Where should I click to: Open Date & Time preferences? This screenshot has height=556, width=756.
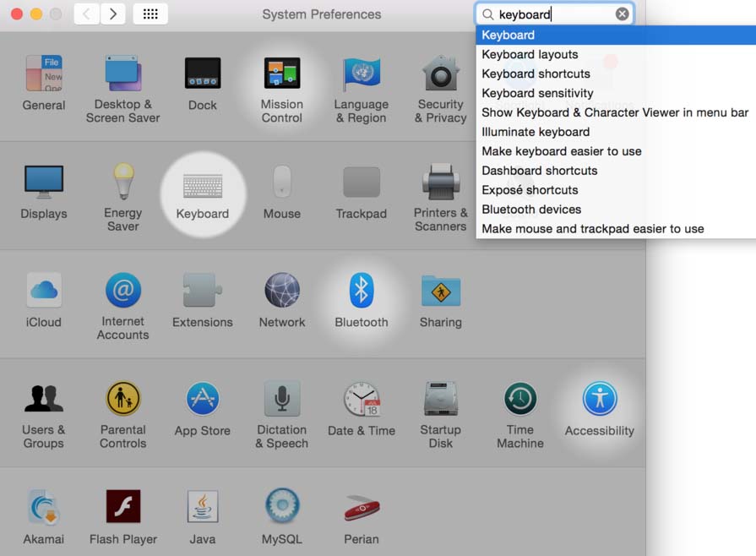click(362, 409)
